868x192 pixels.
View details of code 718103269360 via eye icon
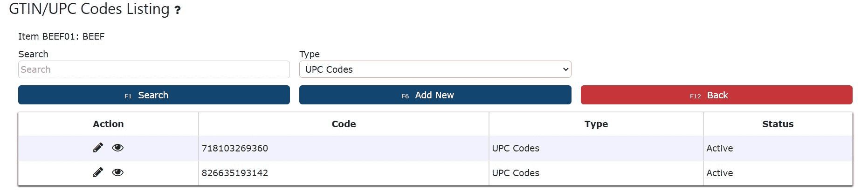[x=118, y=148]
